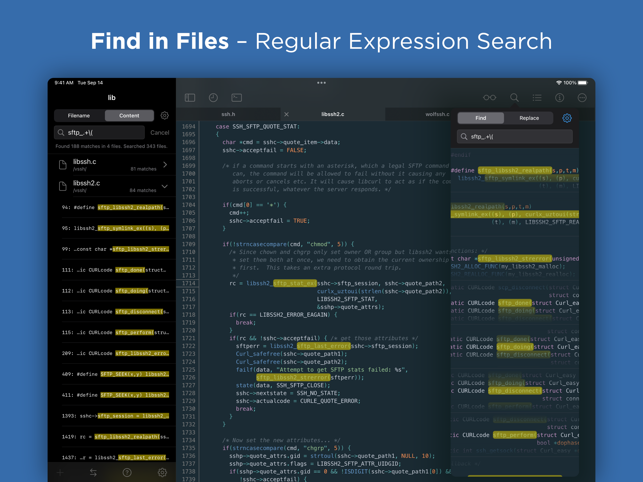Switch to the ssh.h tab
The image size is (643, 482).
228,114
